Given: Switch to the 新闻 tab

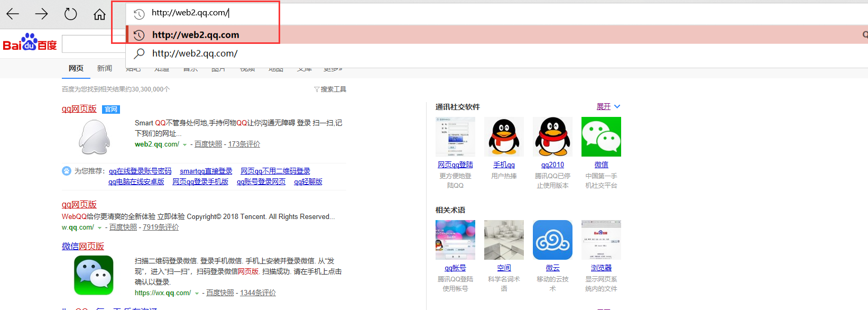Looking at the screenshot, I should [105, 68].
